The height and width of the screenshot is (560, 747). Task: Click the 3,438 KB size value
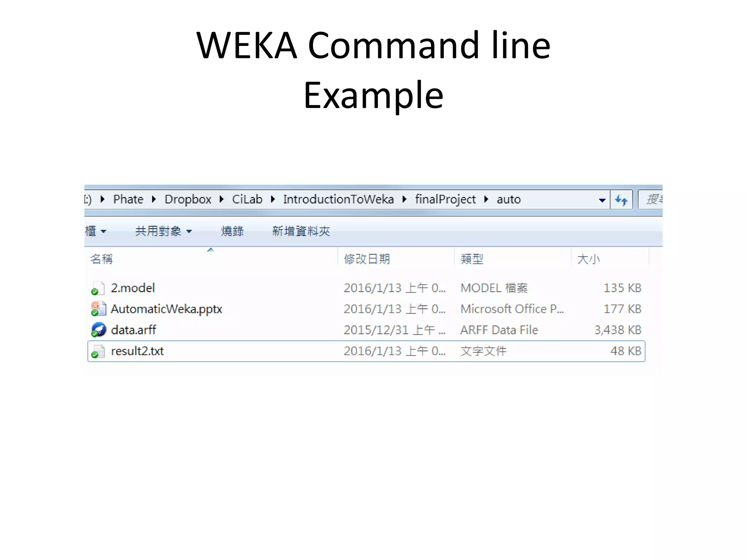pyautogui.click(x=618, y=330)
